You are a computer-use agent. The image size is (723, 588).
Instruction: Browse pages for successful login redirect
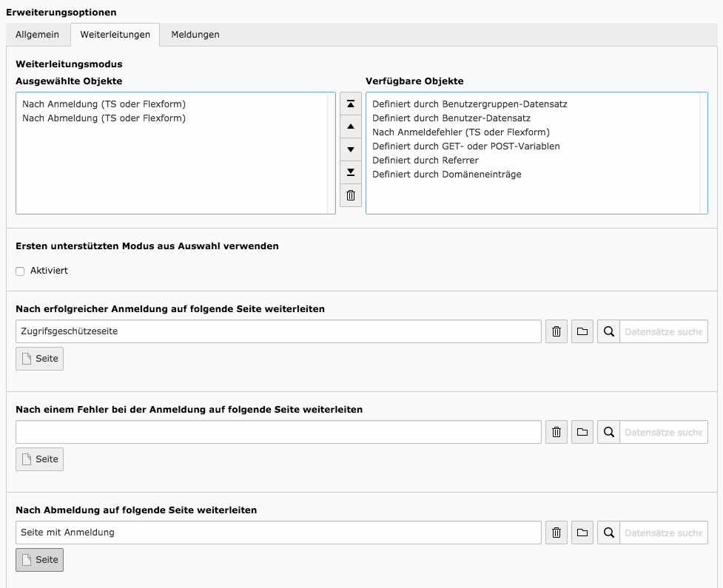[582, 331]
